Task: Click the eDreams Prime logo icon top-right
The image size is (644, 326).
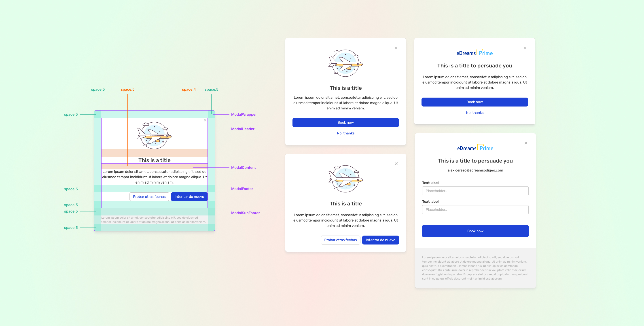Action: pos(474,53)
